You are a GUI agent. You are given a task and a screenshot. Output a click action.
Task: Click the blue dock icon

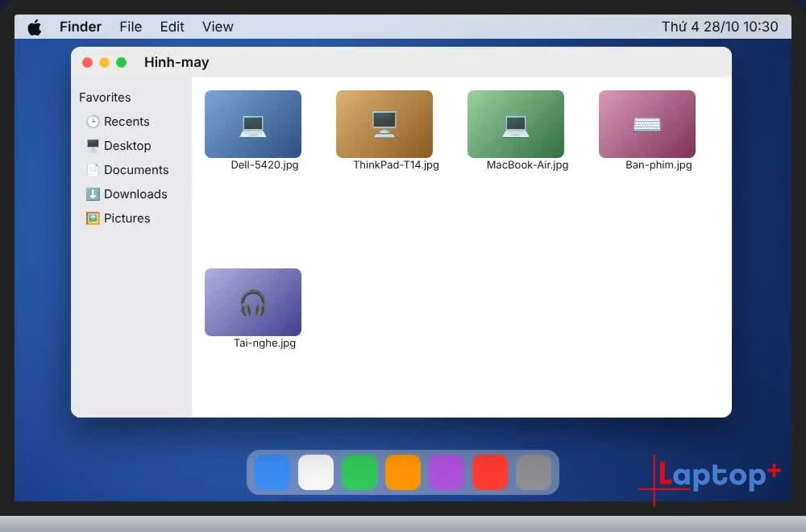[x=272, y=472]
